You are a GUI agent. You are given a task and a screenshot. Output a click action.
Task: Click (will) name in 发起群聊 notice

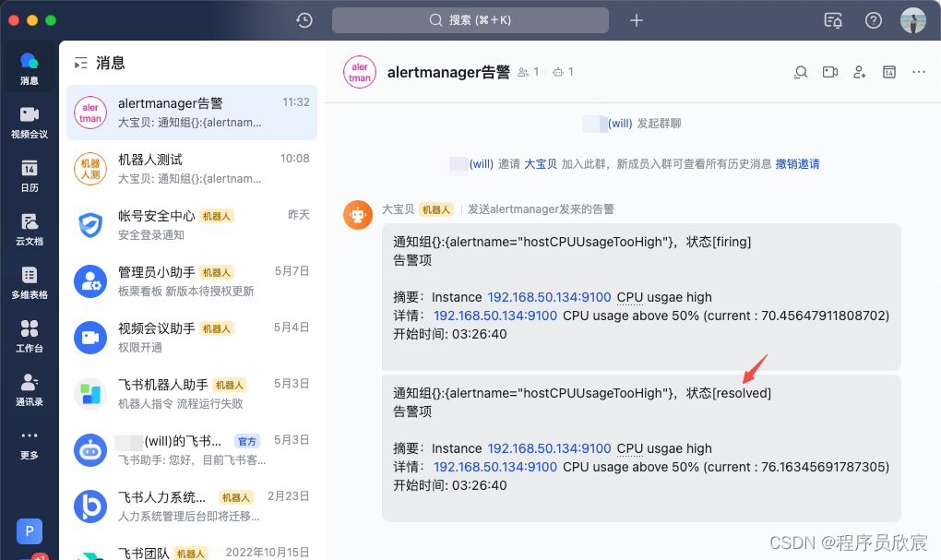tap(620, 123)
